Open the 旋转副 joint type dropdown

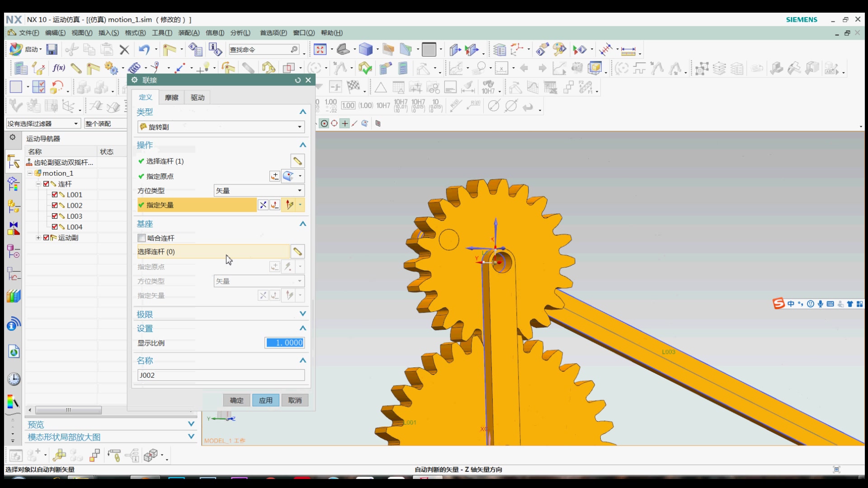tap(299, 127)
